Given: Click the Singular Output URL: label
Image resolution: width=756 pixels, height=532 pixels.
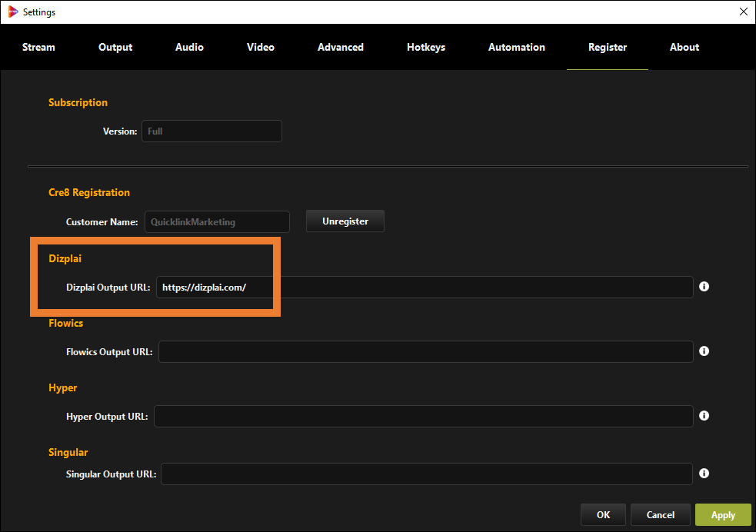Looking at the screenshot, I should pyautogui.click(x=111, y=474).
